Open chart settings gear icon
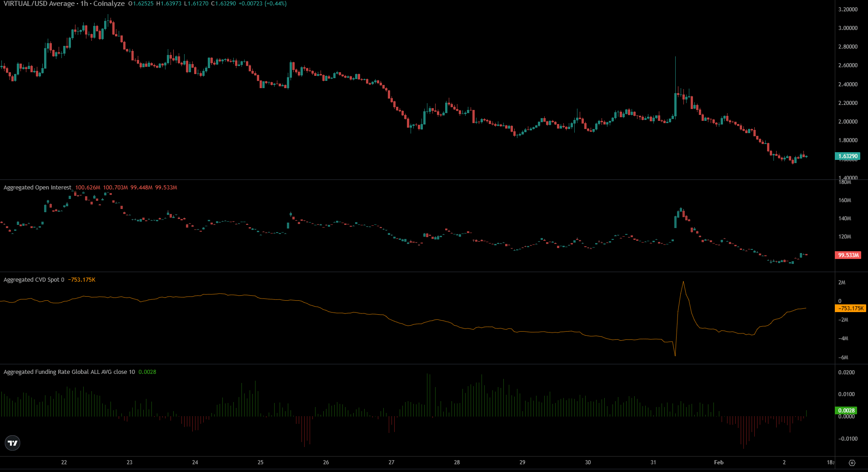The image size is (868, 472). click(x=852, y=462)
